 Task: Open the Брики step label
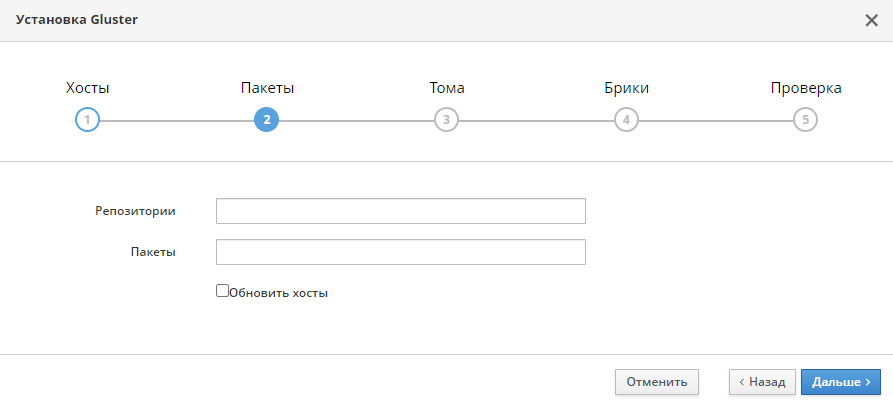[x=626, y=88]
